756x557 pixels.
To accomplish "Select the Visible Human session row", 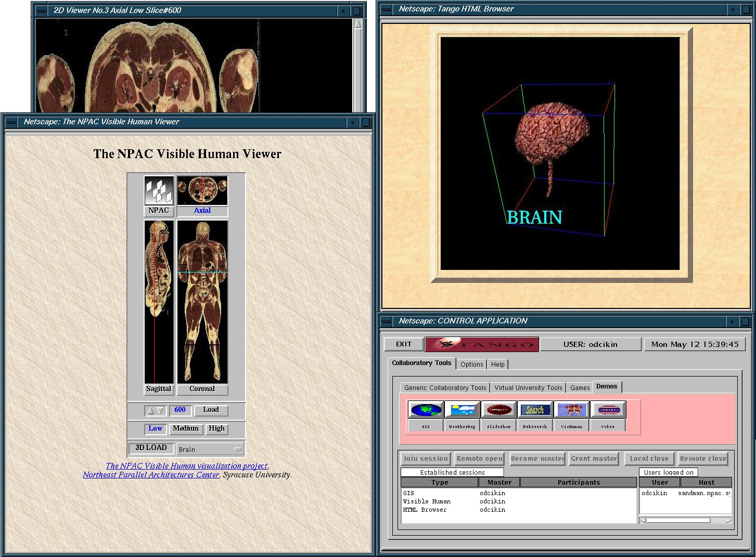I will [x=518, y=501].
